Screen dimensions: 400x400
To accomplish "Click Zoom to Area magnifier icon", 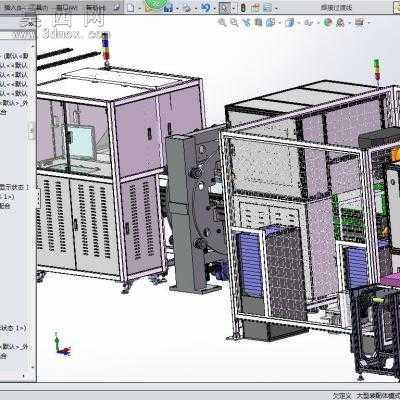I will (234, 22).
